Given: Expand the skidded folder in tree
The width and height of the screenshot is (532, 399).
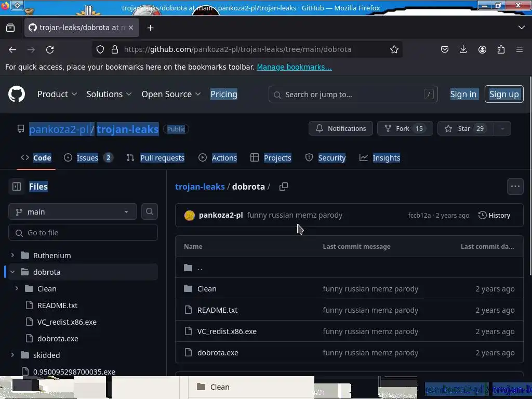Looking at the screenshot, I should pos(12,355).
